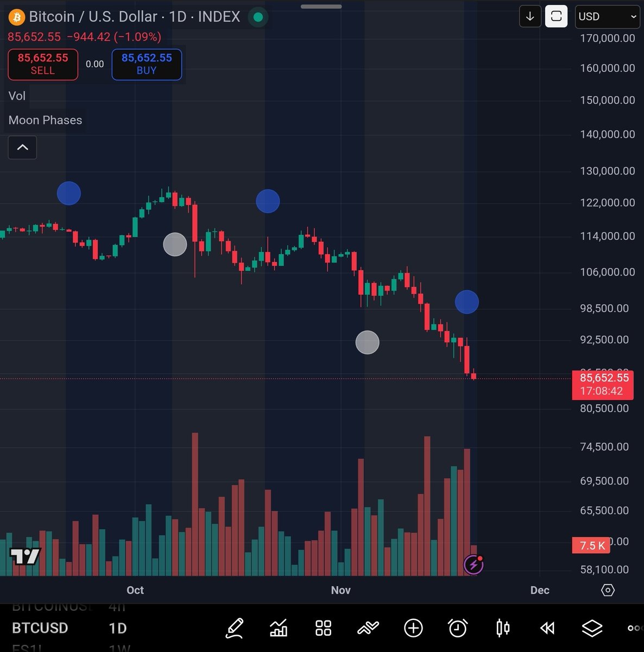Tap the rewind replay icon
The height and width of the screenshot is (652, 644).
coord(547,629)
